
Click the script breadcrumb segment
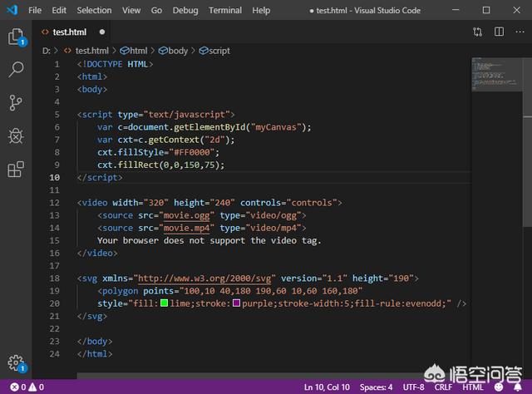pos(214,51)
